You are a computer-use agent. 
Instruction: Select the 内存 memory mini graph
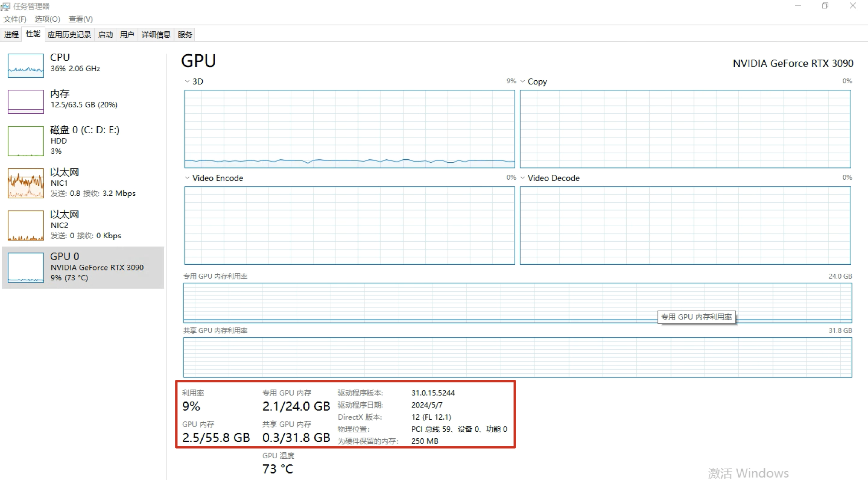tap(26, 102)
